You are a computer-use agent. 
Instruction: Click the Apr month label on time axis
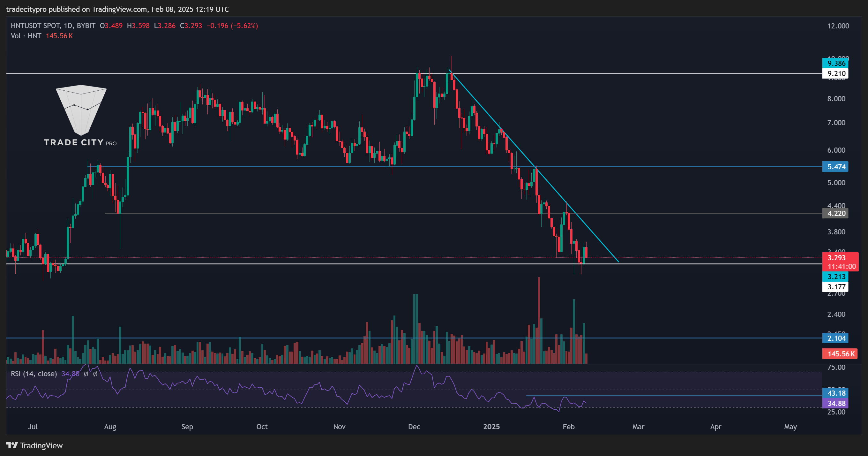(715, 427)
